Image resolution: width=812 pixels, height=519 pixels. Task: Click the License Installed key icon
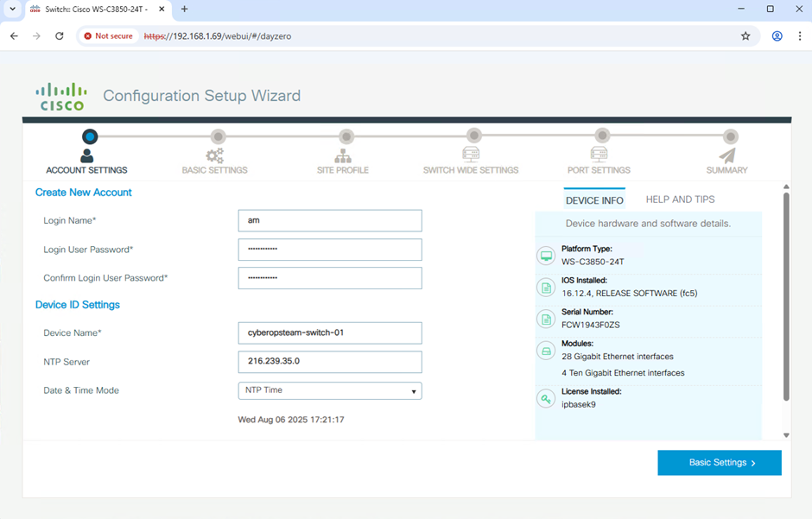click(546, 398)
